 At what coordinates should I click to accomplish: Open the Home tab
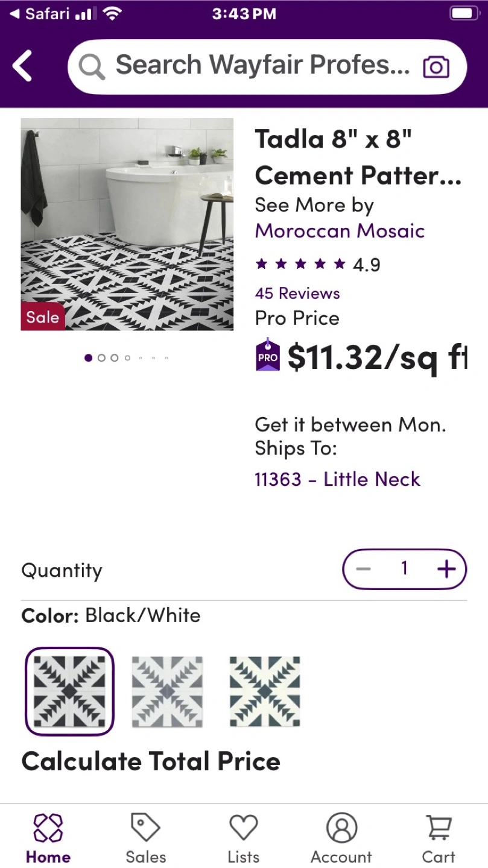point(48,838)
